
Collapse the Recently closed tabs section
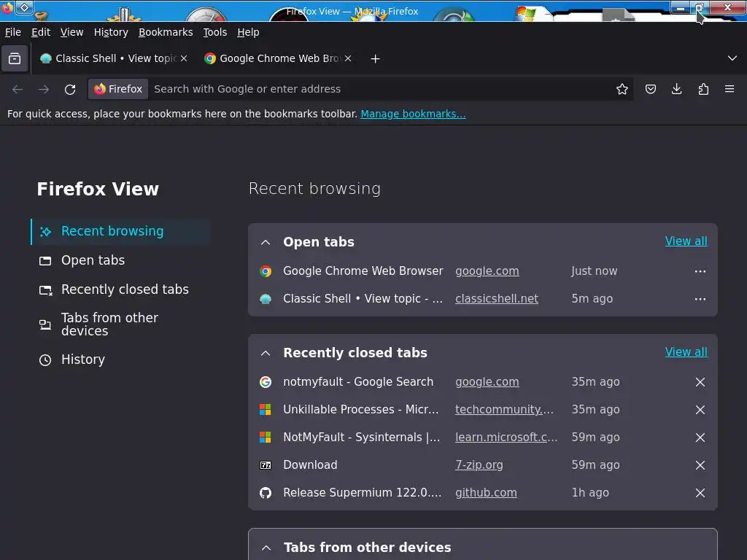pyautogui.click(x=266, y=354)
